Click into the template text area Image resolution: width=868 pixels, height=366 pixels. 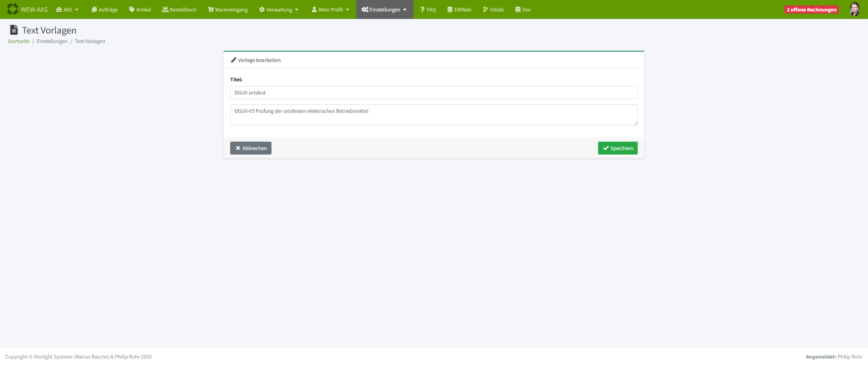433,115
